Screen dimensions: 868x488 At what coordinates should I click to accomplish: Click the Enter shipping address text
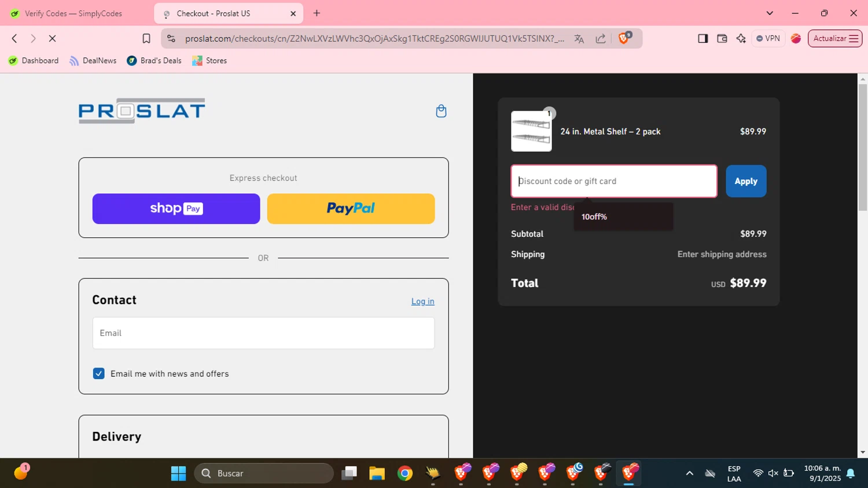point(722,254)
